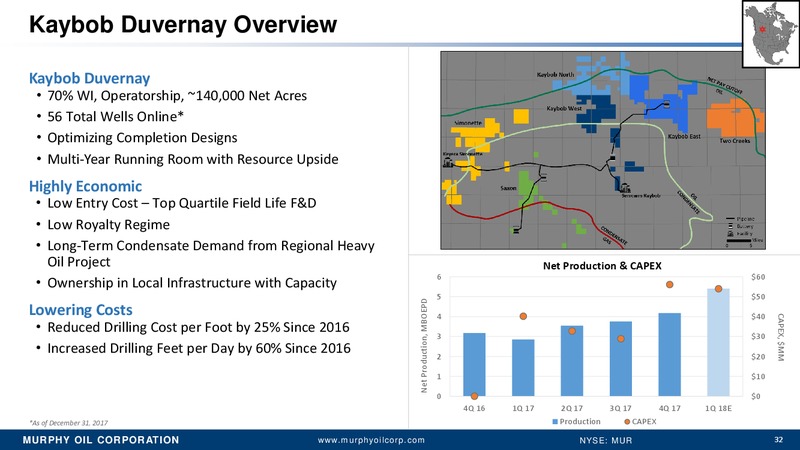Select Multi-Year Running Room bullet
Viewport: 800px width, 450px height.
[193, 159]
